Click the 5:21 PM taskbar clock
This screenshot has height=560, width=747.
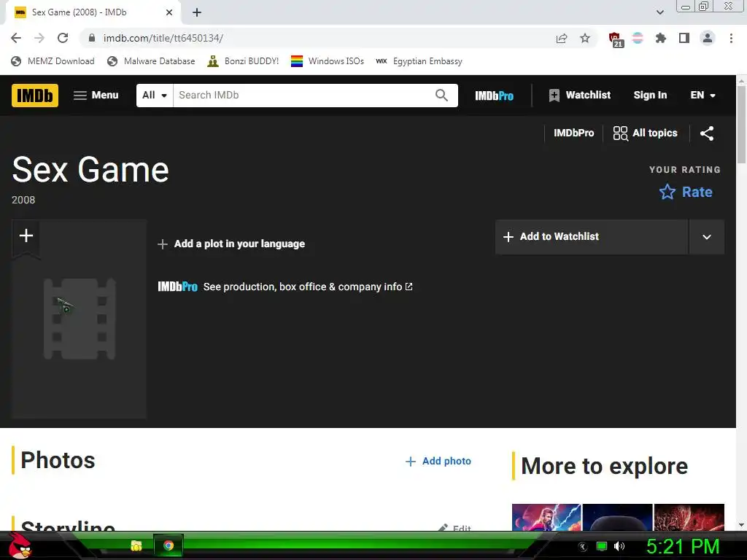(683, 546)
